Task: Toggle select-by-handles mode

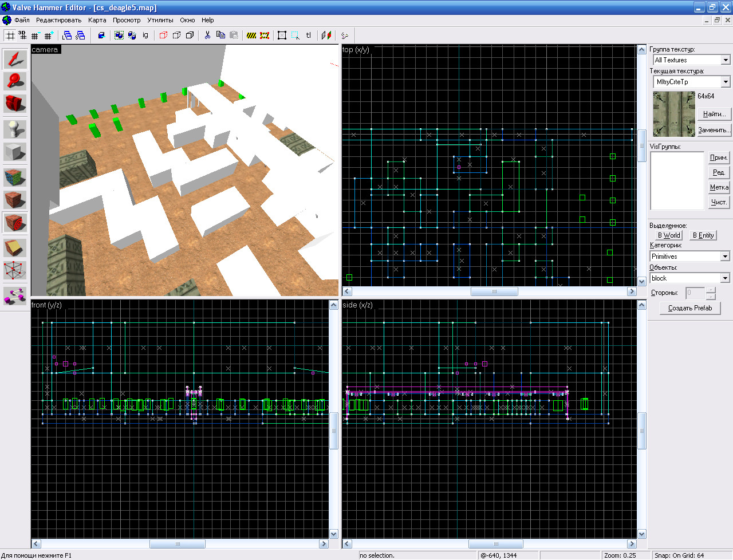Action: pos(282,36)
